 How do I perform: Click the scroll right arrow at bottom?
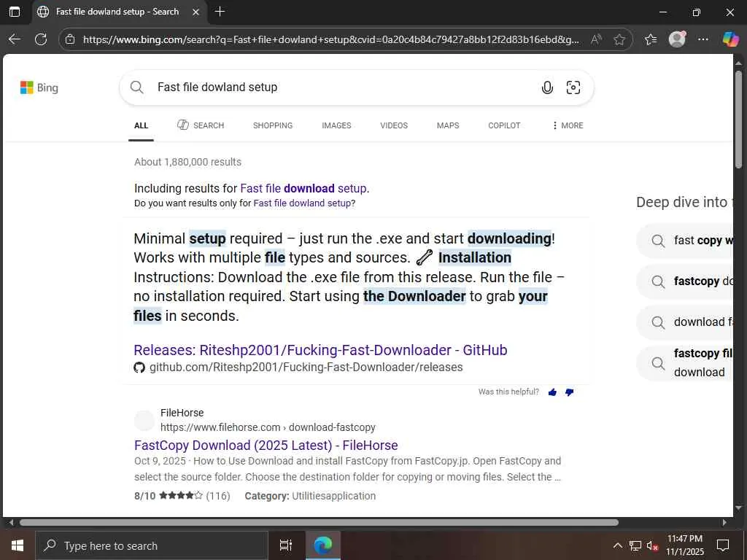point(724,522)
